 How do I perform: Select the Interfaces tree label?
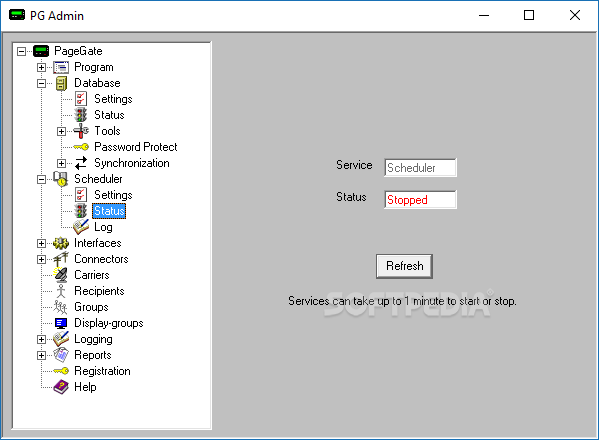coord(97,243)
